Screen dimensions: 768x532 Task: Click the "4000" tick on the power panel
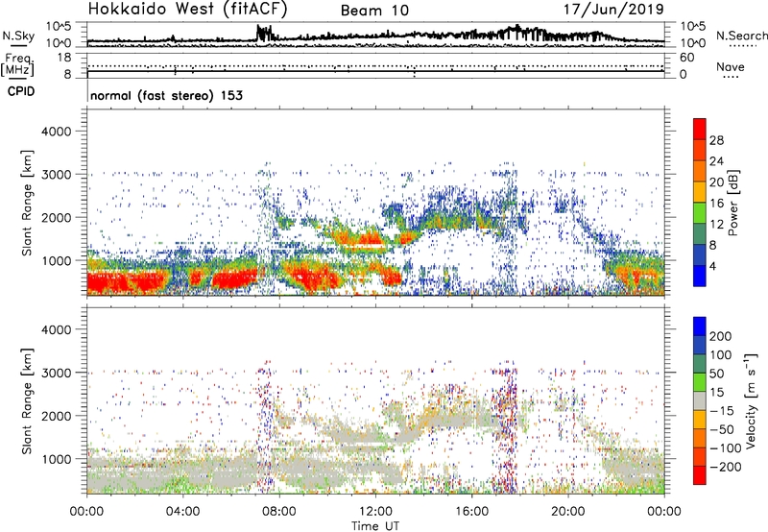click(57, 132)
